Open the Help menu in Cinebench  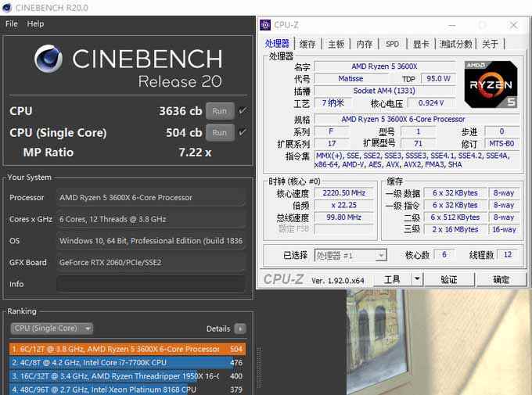tap(36, 23)
